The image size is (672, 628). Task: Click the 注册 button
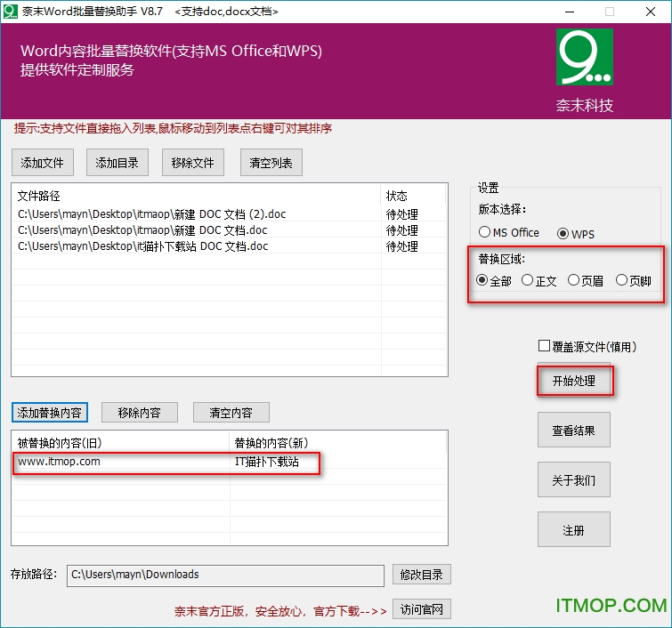pyautogui.click(x=574, y=529)
